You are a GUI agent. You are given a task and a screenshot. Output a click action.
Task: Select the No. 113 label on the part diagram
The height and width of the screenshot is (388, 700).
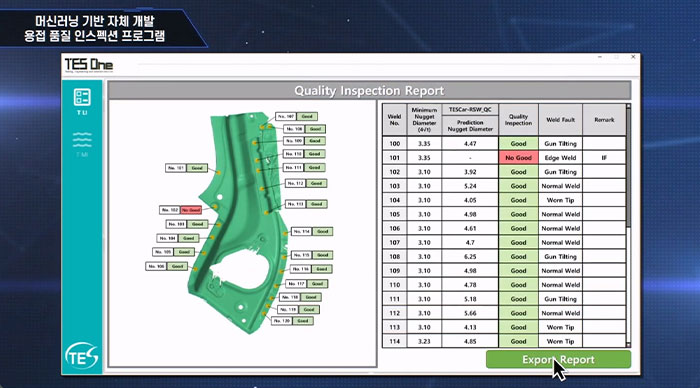coord(306,204)
